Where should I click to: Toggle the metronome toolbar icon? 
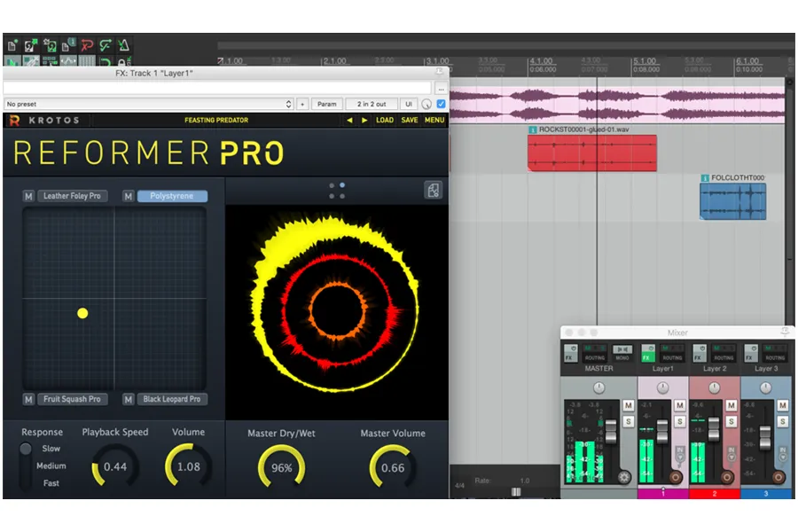(123, 46)
